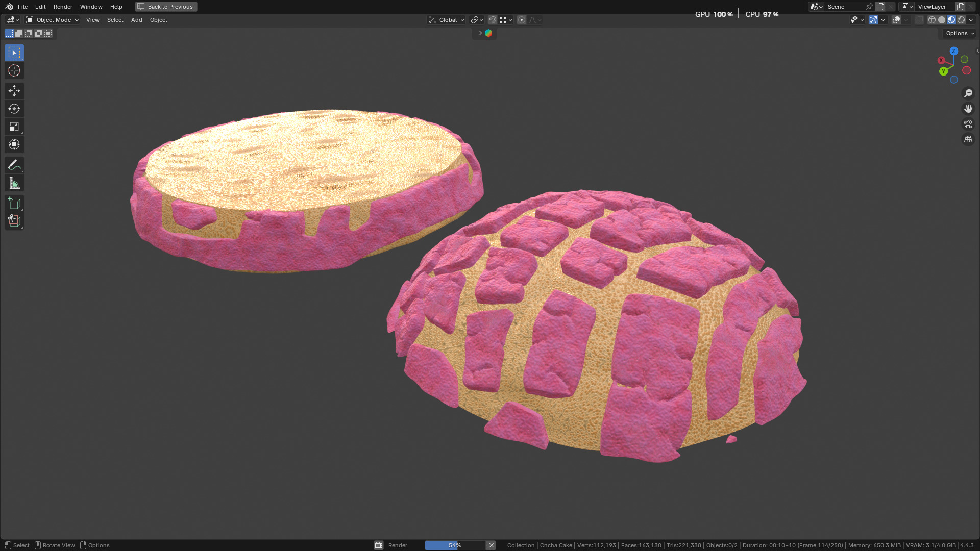
Task: Open the Blender logo application menu
Action: [9, 7]
